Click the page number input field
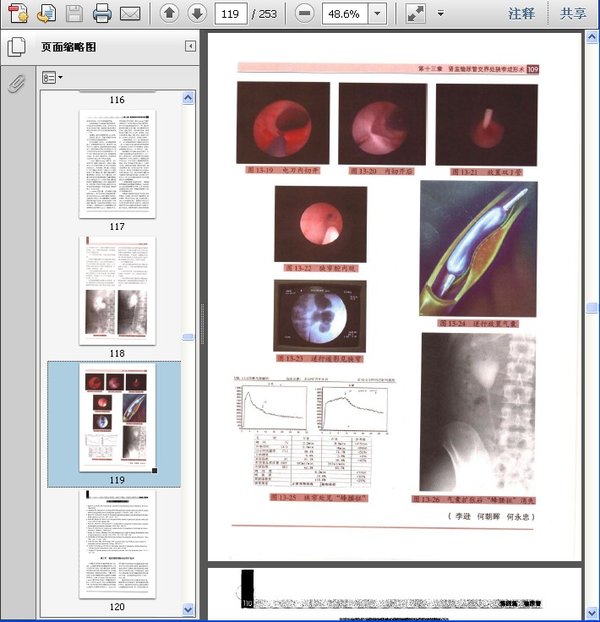Screen dimensions: 600x622 pos(232,14)
